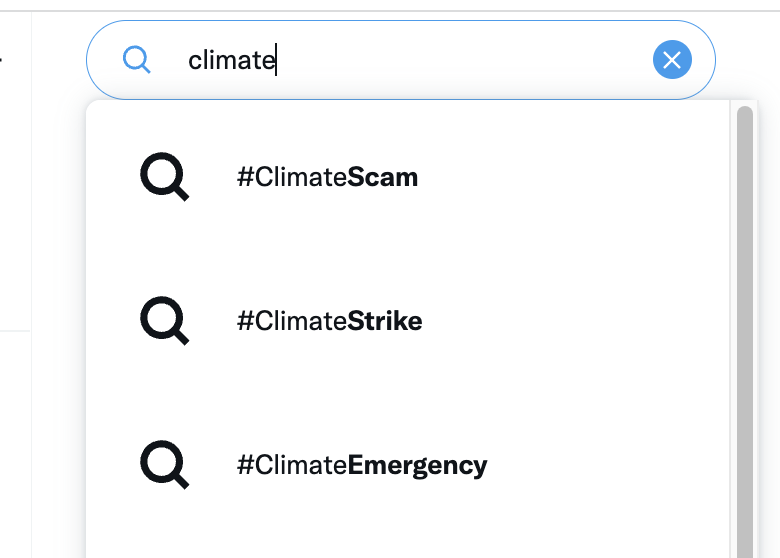Click the bold word "Strike" in second suggestion

385,322
